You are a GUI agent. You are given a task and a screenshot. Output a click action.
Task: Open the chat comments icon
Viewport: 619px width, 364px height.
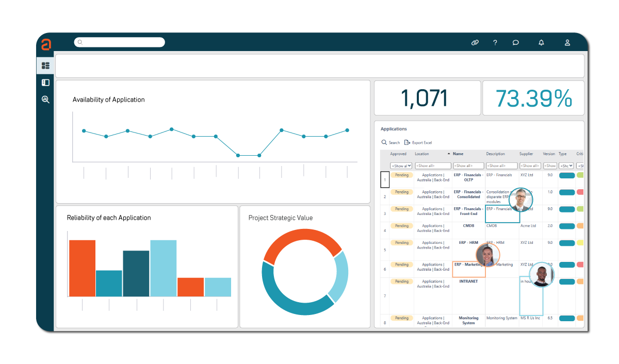[515, 43]
